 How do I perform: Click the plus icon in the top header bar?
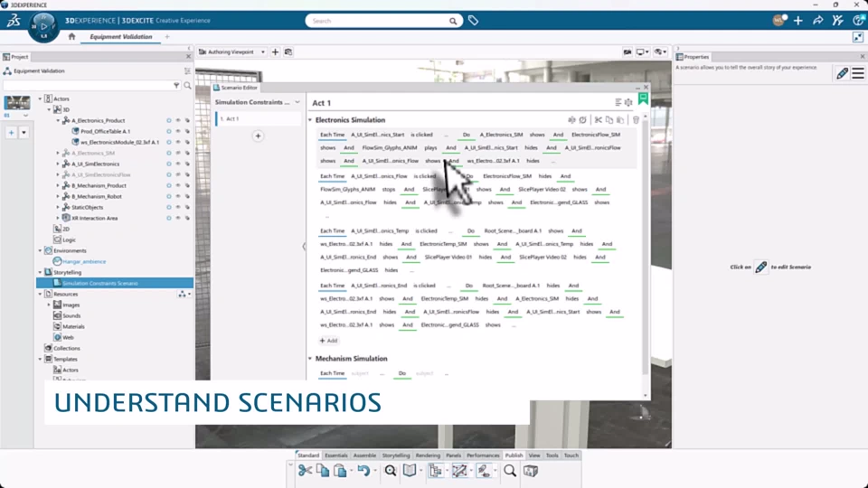coord(797,21)
